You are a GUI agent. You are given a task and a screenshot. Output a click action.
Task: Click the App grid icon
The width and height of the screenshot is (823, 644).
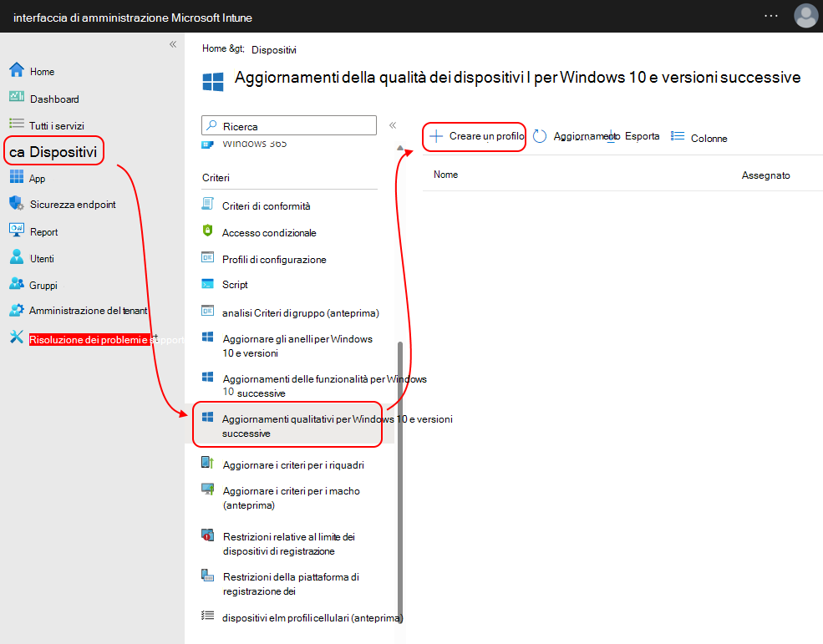[x=16, y=177]
